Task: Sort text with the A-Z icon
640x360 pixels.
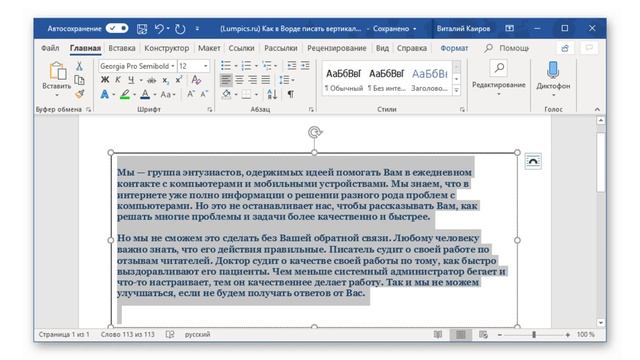Action: [272, 94]
